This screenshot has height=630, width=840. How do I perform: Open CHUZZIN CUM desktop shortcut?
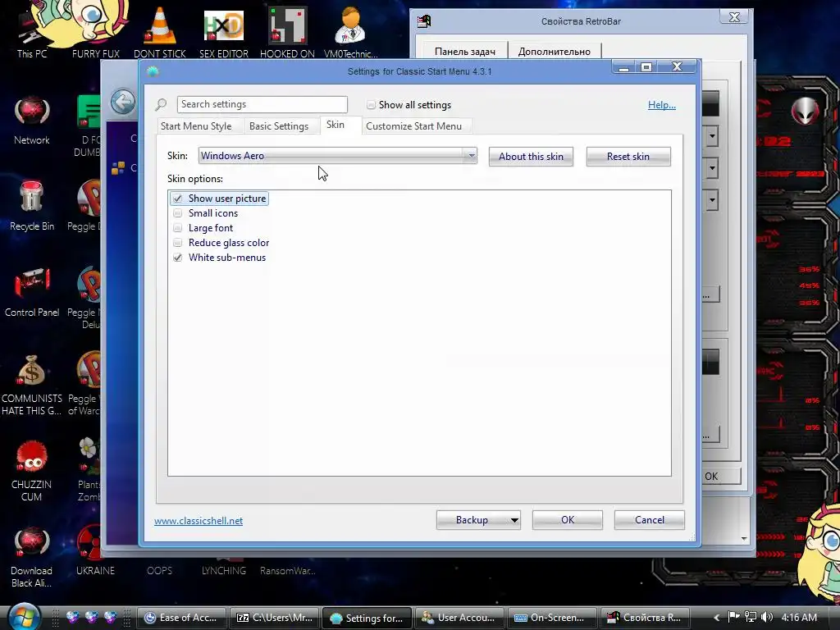[x=32, y=472]
